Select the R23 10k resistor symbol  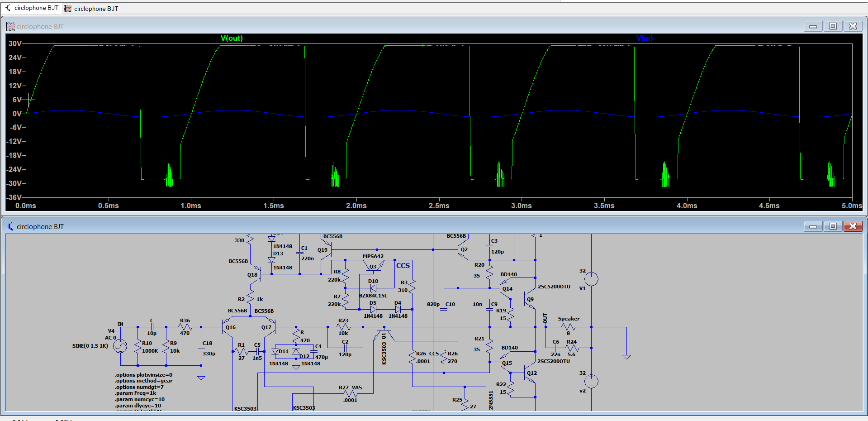[x=344, y=327]
